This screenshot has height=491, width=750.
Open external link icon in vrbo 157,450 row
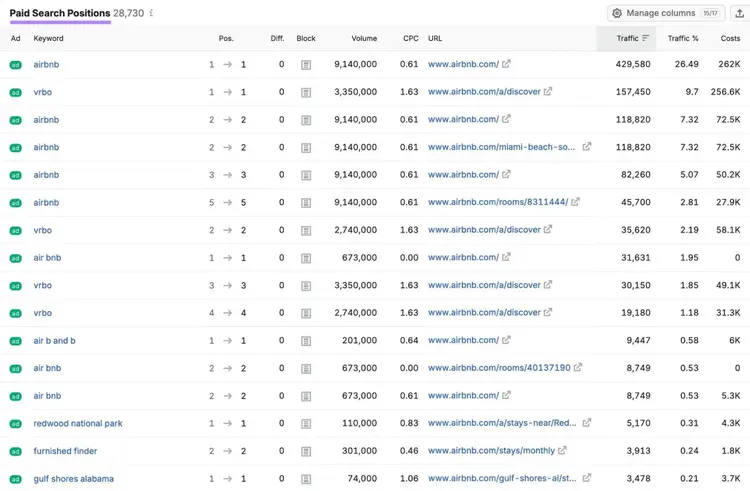pos(548,91)
